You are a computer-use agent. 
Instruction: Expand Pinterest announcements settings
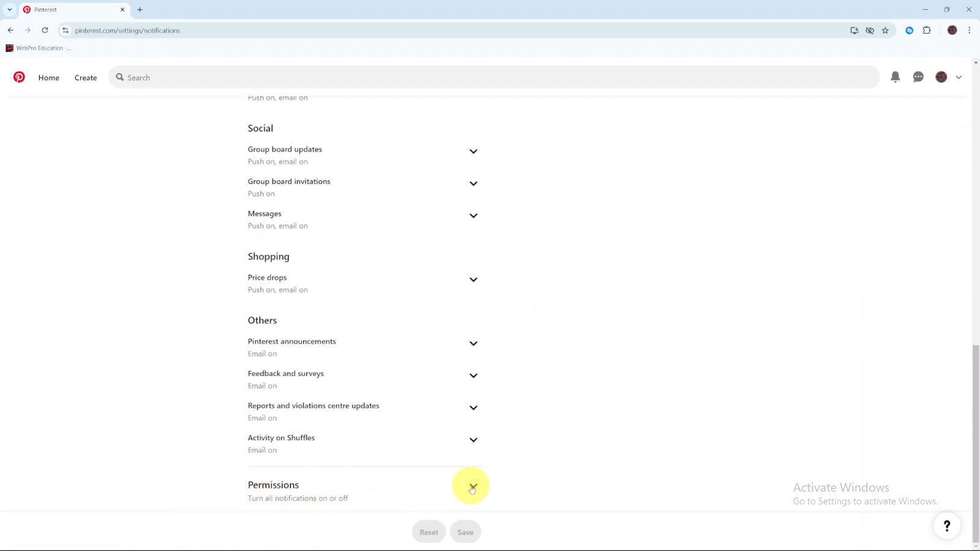click(473, 343)
